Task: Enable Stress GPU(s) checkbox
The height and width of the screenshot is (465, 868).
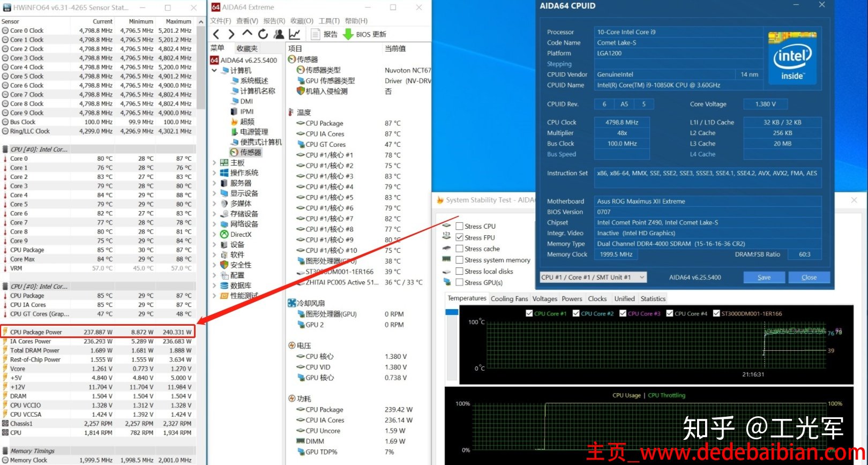Action: click(459, 282)
